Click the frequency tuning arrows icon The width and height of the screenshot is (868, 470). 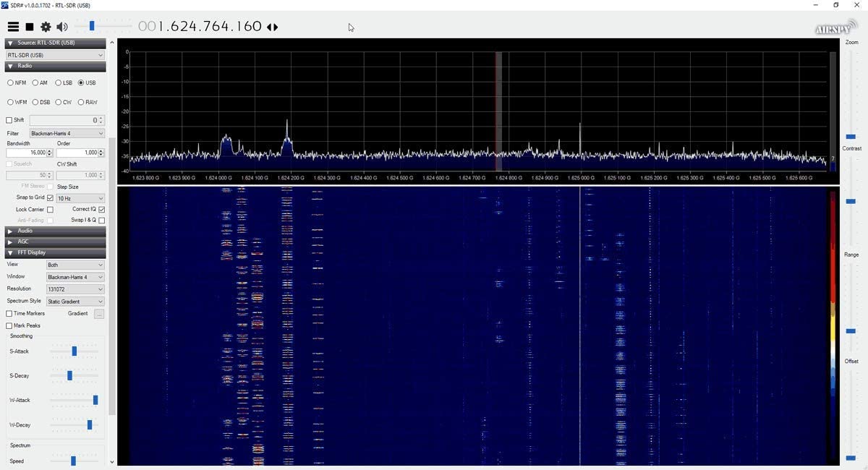point(272,27)
